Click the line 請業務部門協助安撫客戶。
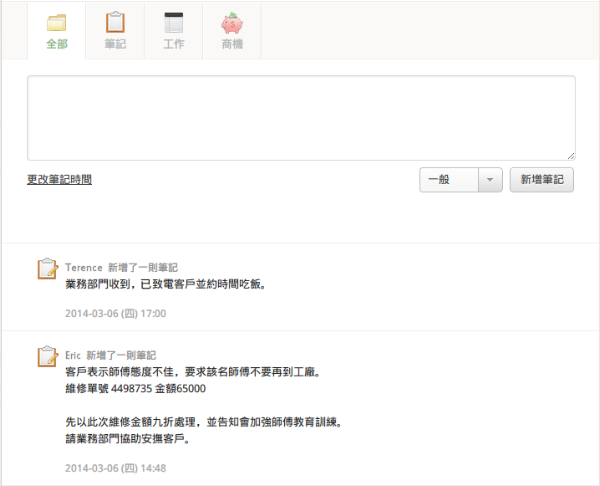Image resolution: width=600 pixels, height=486 pixels. point(128,439)
